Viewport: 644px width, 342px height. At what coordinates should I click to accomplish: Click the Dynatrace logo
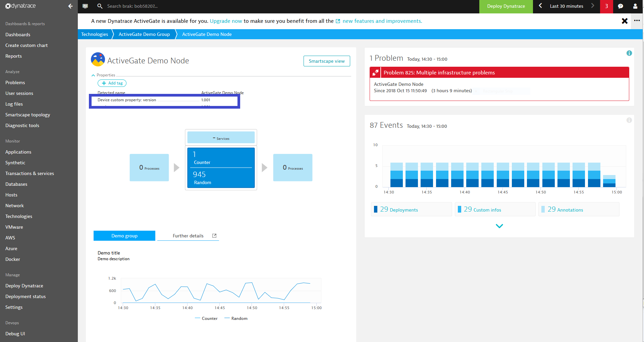click(x=20, y=6)
